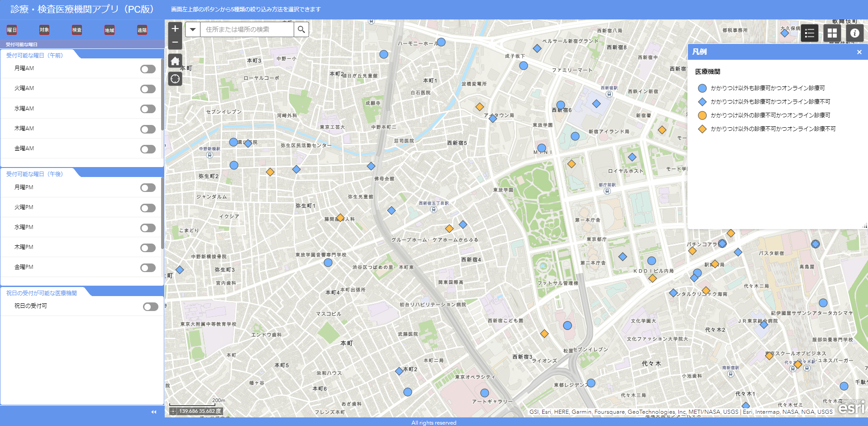Enable 祝日の受付可 toggle

point(150,307)
